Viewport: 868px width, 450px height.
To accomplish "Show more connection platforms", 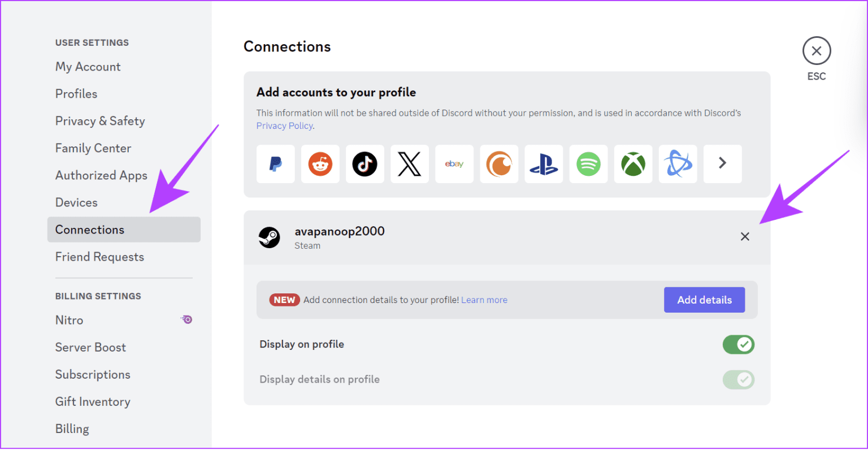I will click(722, 164).
